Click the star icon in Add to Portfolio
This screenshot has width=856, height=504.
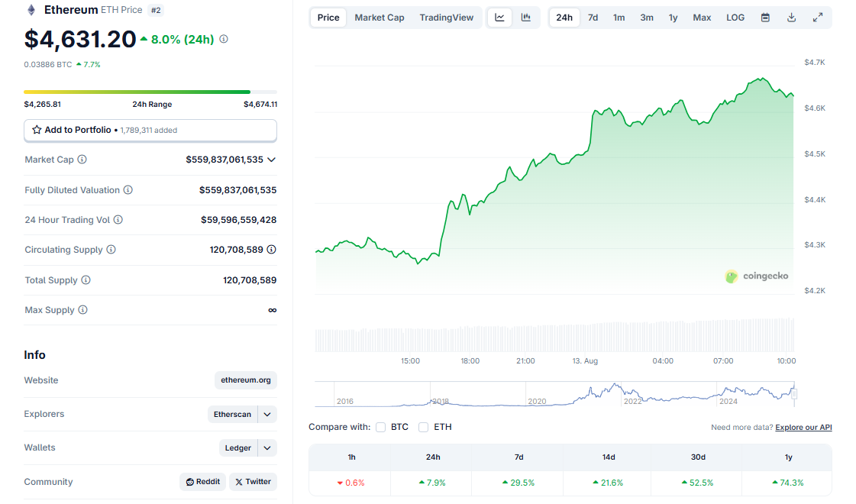(x=37, y=130)
